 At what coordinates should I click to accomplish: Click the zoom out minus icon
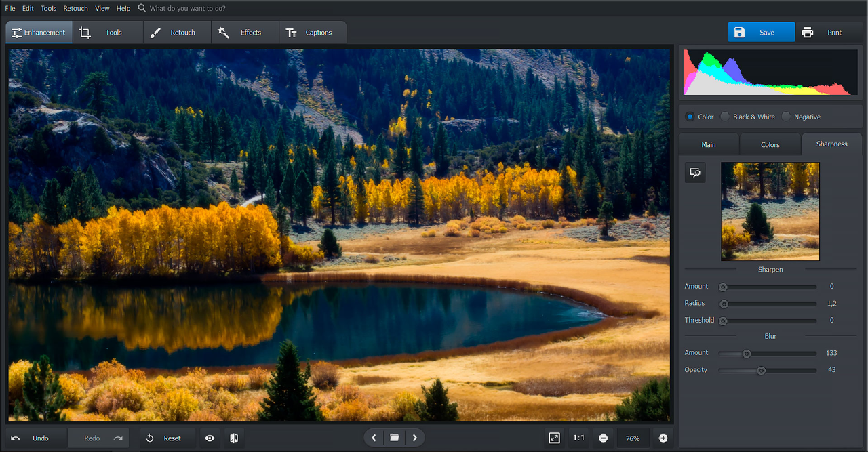tap(603, 438)
